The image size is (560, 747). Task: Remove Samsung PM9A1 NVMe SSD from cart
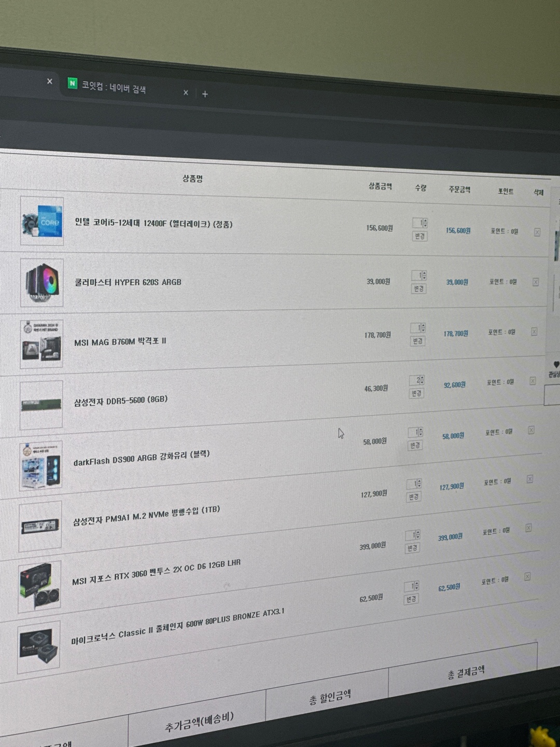point(529,479)
